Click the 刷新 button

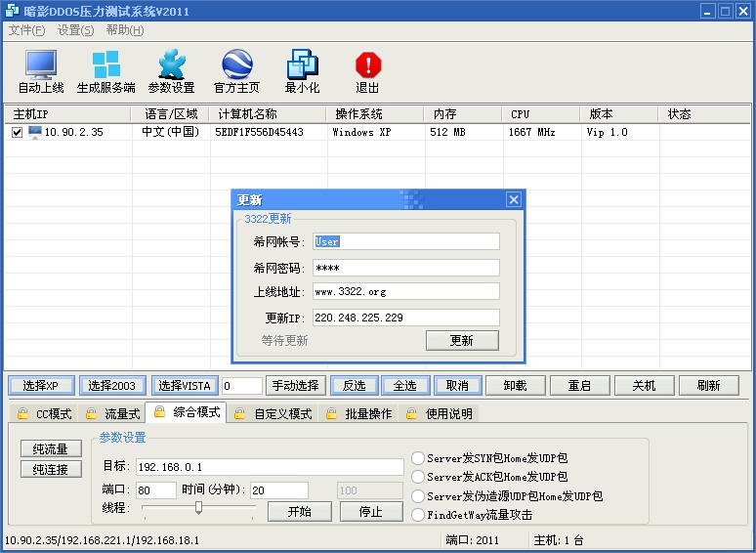(x=708, y=386)
